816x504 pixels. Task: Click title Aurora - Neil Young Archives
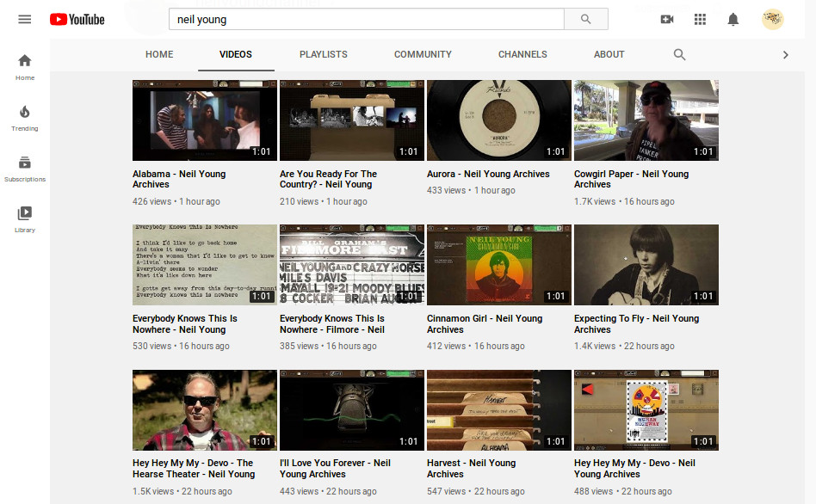(488, 174)
